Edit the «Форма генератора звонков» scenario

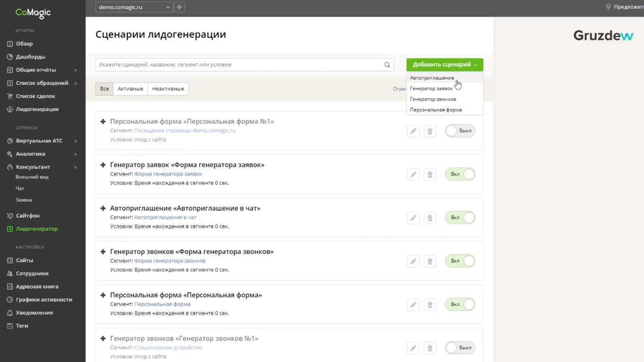pyautogui.click(x=413, y=261)
